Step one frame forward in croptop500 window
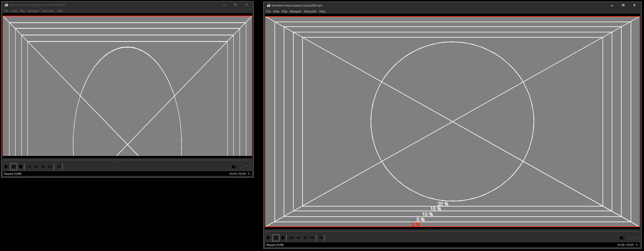644x251 pixels. coord(321,238)
